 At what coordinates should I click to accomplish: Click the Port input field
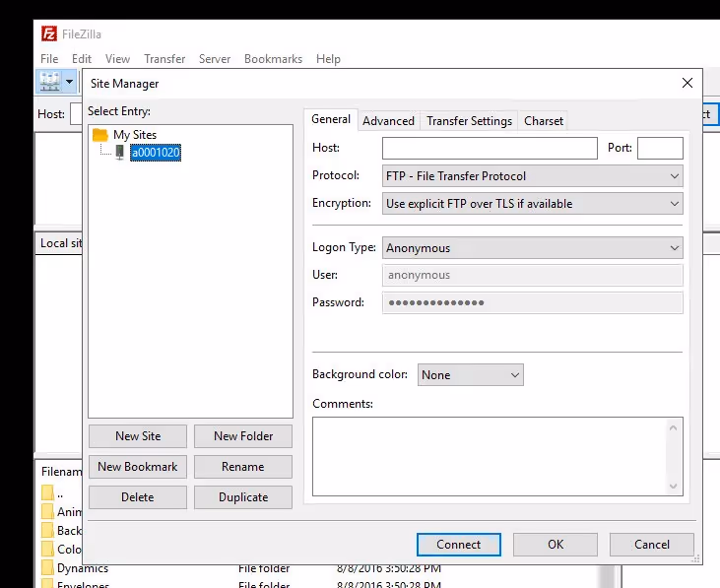point(660,149)
